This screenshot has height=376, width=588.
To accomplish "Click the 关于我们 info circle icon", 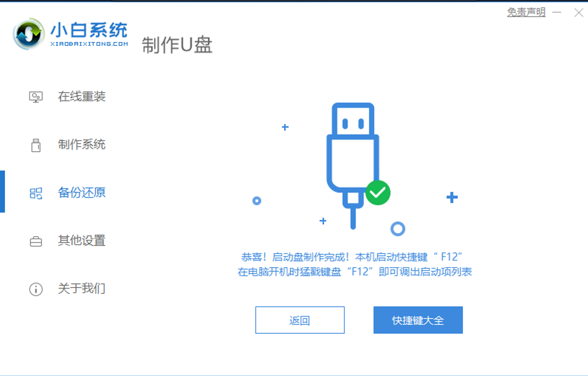I will coord(36,289).
